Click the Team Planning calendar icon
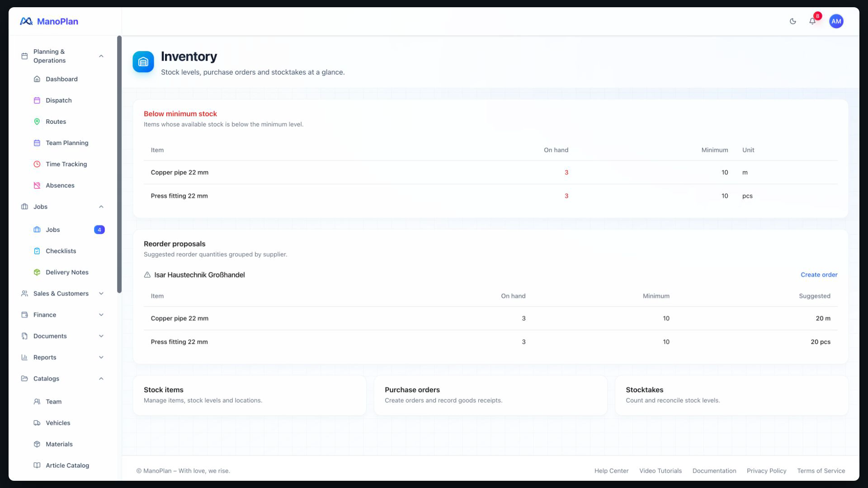868x488 pixels. click(x=37, y=143)
